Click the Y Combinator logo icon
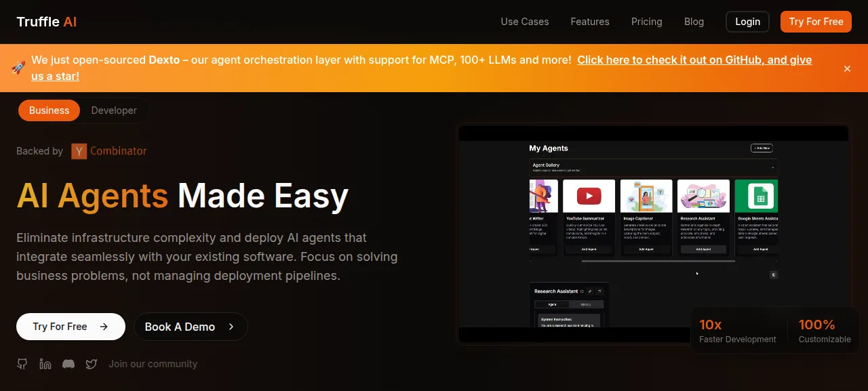 tap(79, 151)
